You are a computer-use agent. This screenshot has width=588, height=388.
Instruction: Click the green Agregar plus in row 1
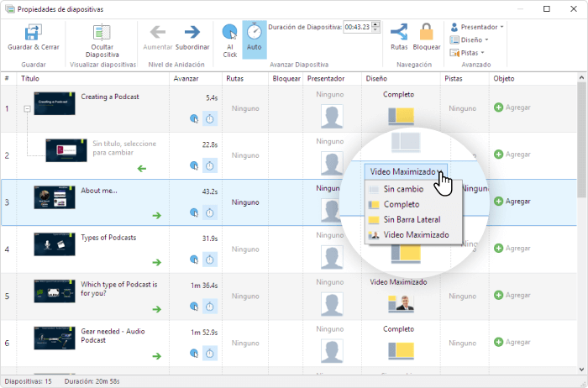coord(499,107)
